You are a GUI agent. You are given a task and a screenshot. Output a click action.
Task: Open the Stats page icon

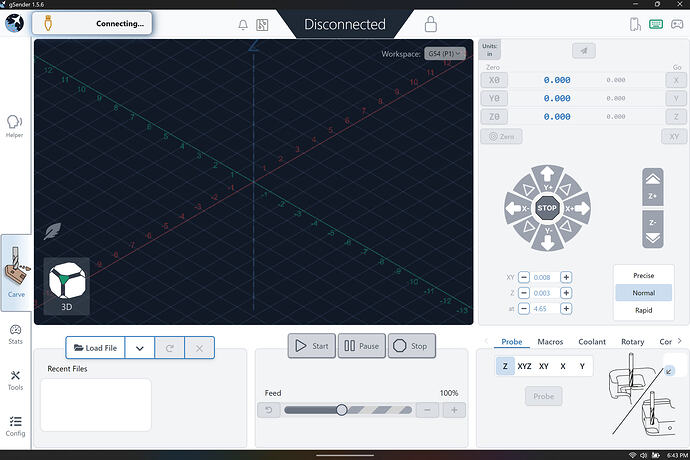[x=15, y=334]
